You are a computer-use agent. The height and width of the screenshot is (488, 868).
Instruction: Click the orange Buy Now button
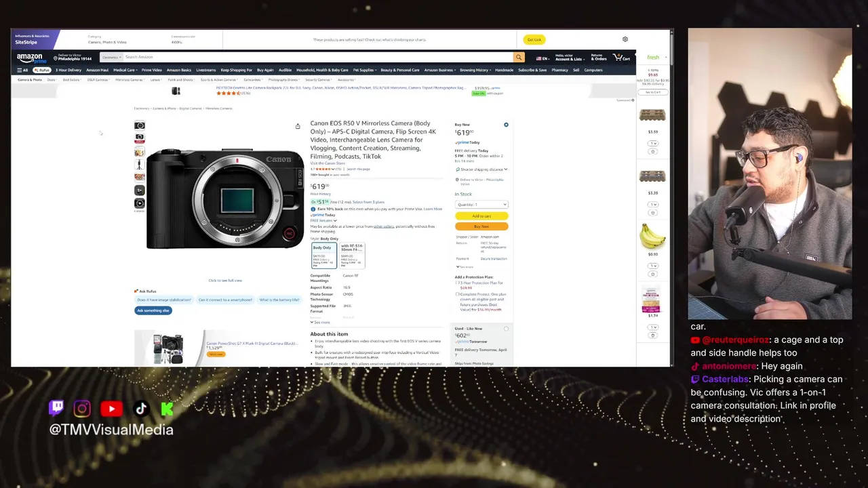[481, 226]
